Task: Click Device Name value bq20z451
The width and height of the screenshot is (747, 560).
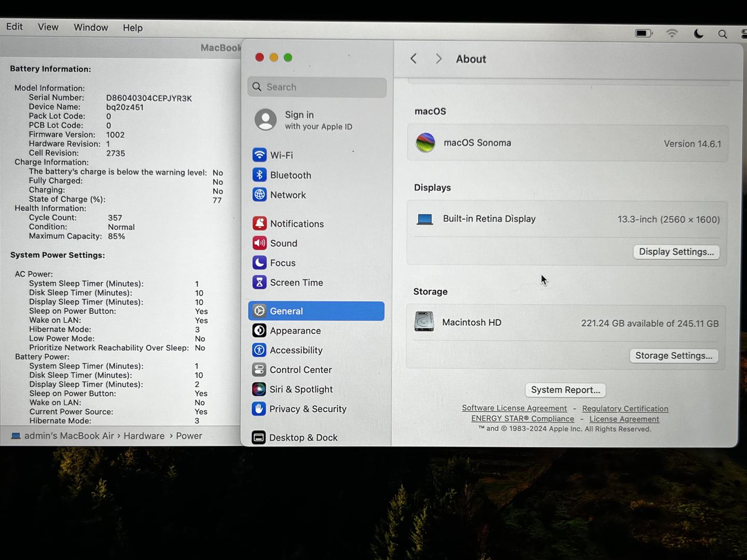Action: point(125,107)
